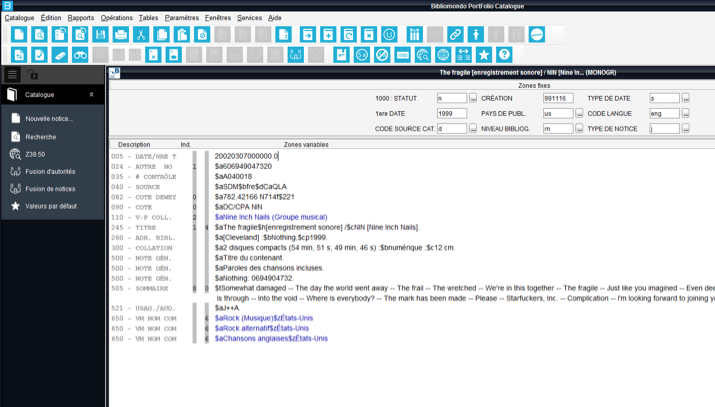Image resolution: width=715 pixels, height=407 pixels.
Task: Open the Fenêtres menu
Action: click(x=218, y=18)
